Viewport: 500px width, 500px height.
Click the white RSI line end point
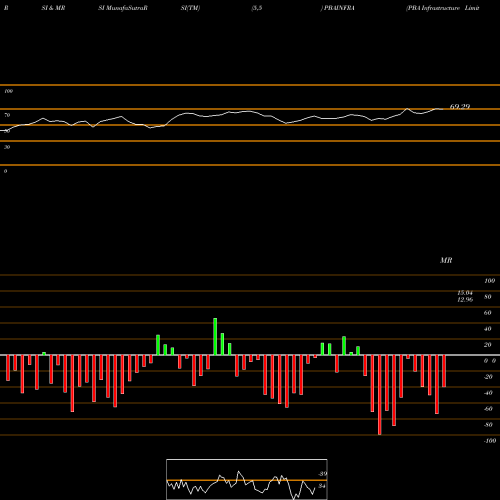[443, 109]
